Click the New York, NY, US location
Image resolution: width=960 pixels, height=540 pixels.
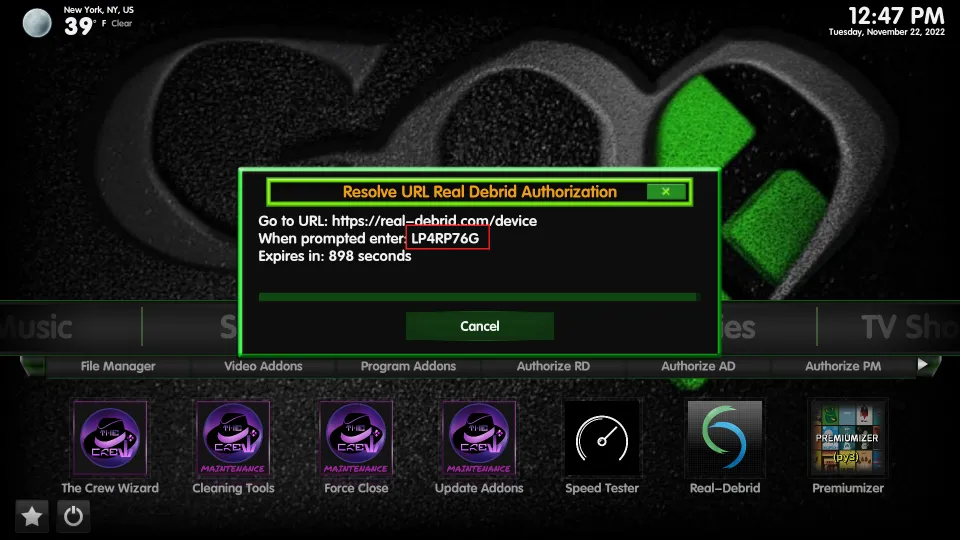tap(99, 10)
